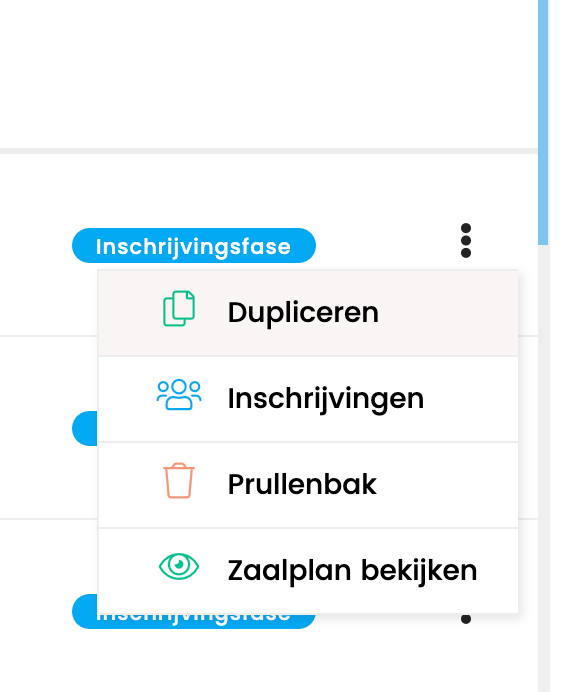Screen dimensions: 580x692
Task: Choose the Prullenbak menu entry
Action: coord(308,485)
